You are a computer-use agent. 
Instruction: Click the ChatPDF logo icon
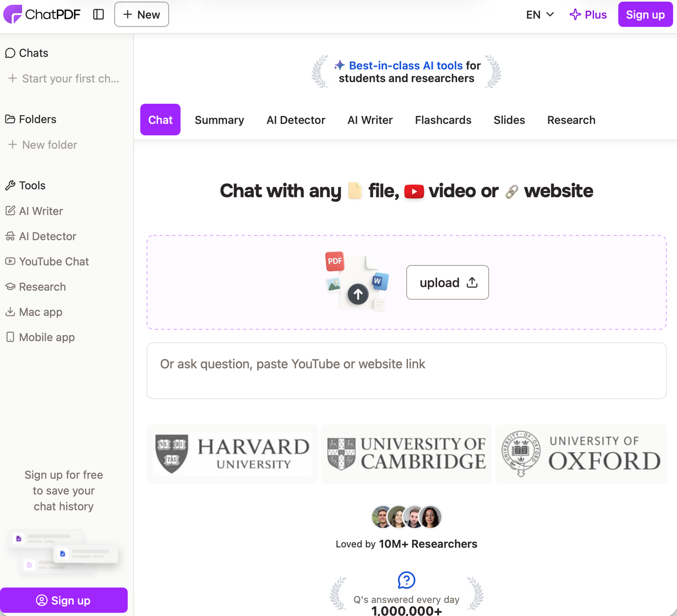click(x=13, y=14)
